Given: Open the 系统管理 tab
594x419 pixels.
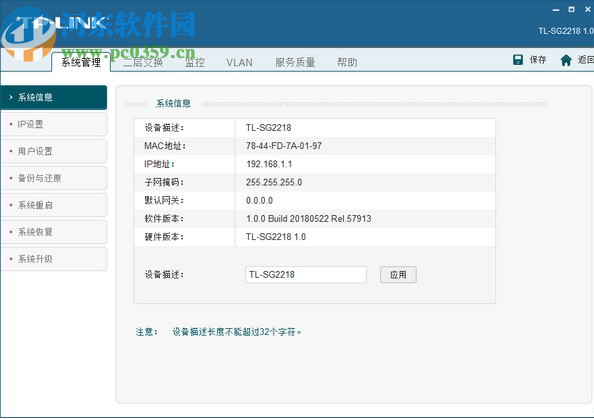Looking at the screenshot, I should point(81,62).
